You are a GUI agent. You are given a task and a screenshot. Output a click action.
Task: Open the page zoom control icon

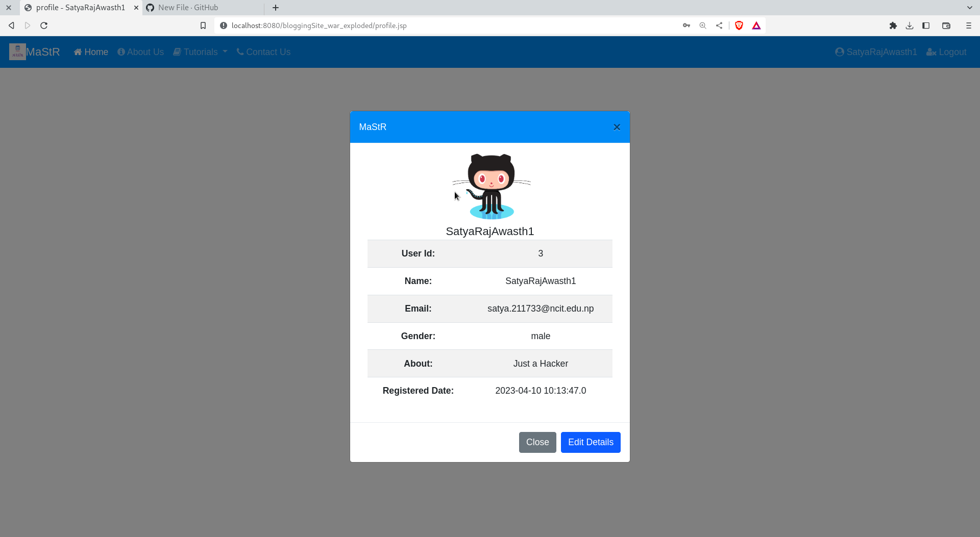(x=703, y=25)
